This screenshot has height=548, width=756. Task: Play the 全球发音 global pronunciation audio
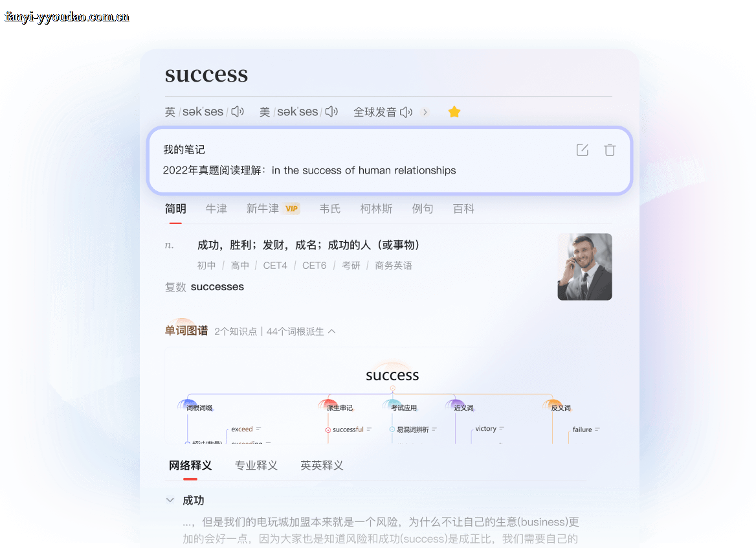[x=406, y=112]
